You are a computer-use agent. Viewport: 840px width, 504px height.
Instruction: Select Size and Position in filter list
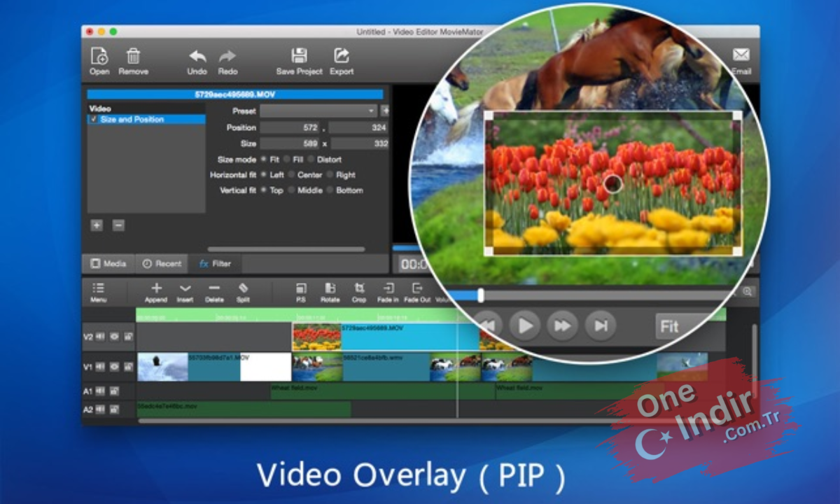click(147, 120)
